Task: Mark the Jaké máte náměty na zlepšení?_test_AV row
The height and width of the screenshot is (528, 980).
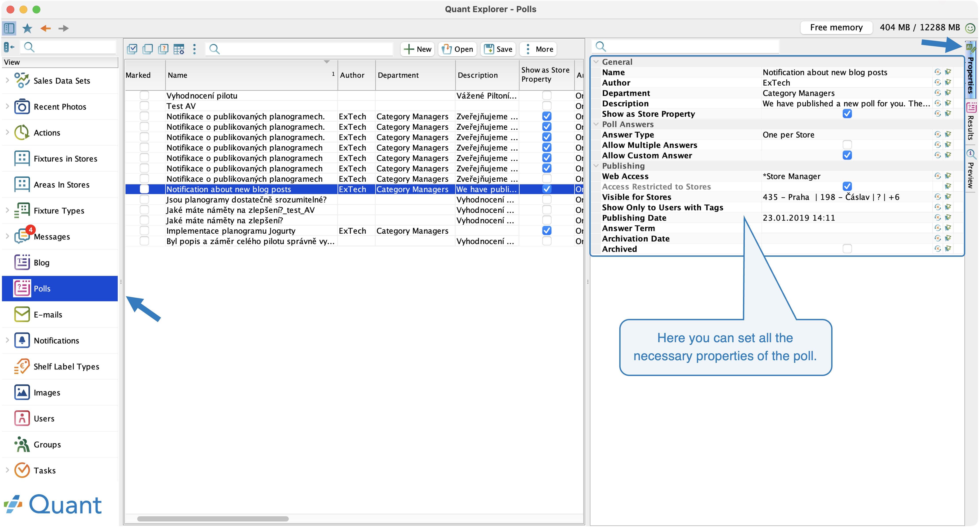Action: click(x=144, y=210)
